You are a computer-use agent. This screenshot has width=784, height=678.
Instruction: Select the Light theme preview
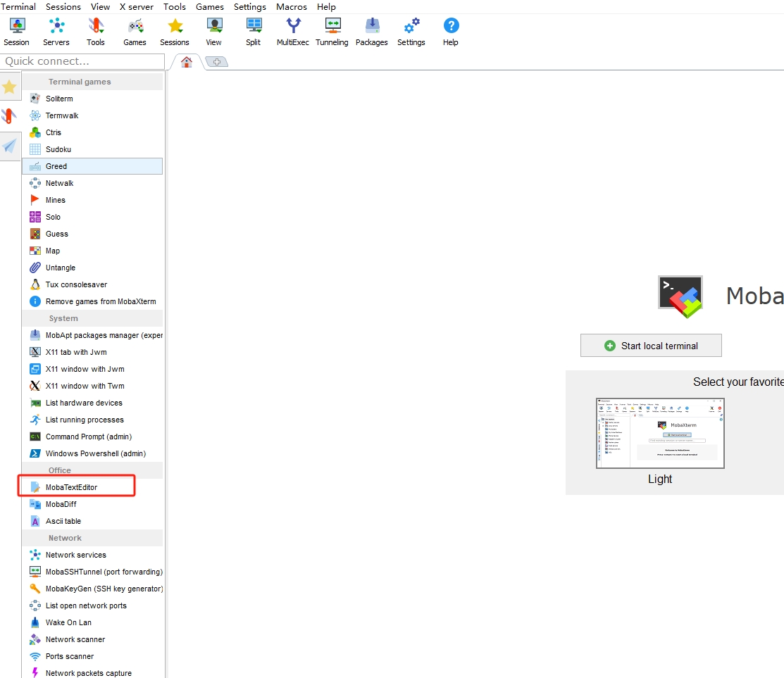659,434
